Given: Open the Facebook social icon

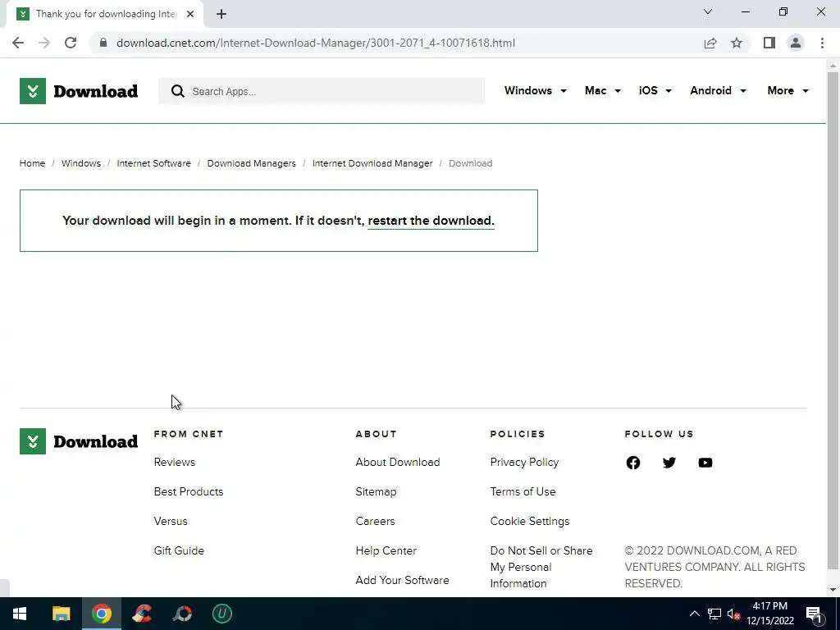Looking at the screenshot, I should (633, 463).
